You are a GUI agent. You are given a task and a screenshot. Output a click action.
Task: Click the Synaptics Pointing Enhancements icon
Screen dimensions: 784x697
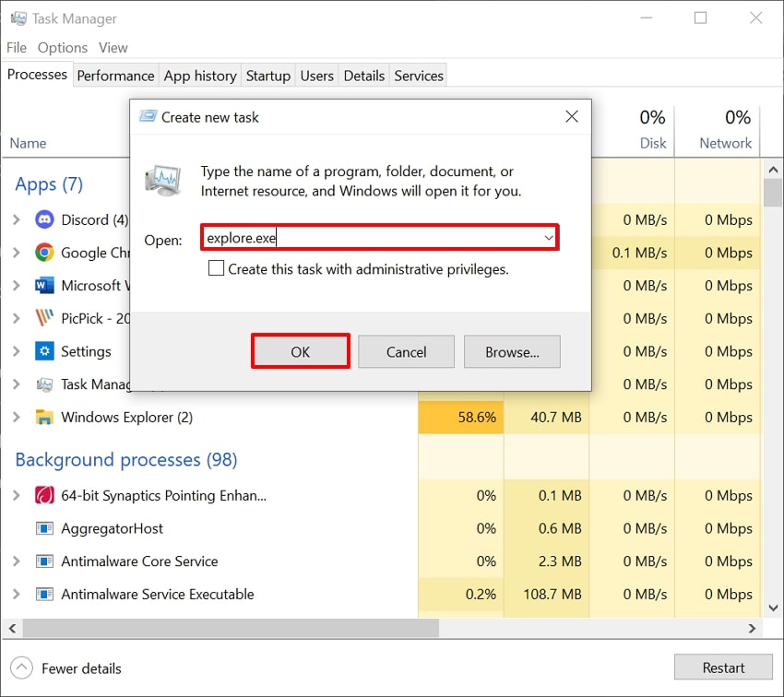coord(44,495)
